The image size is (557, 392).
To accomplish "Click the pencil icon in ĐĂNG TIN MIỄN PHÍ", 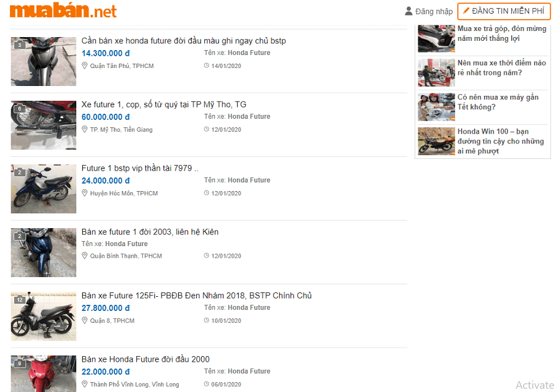I will pyautogui.click(x=466, y=11).
